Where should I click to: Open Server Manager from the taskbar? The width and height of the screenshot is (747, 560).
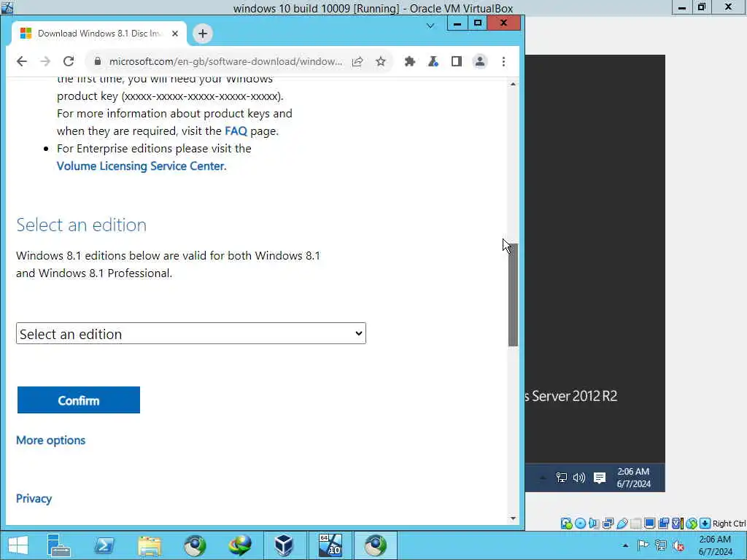(x=59, y=545)
